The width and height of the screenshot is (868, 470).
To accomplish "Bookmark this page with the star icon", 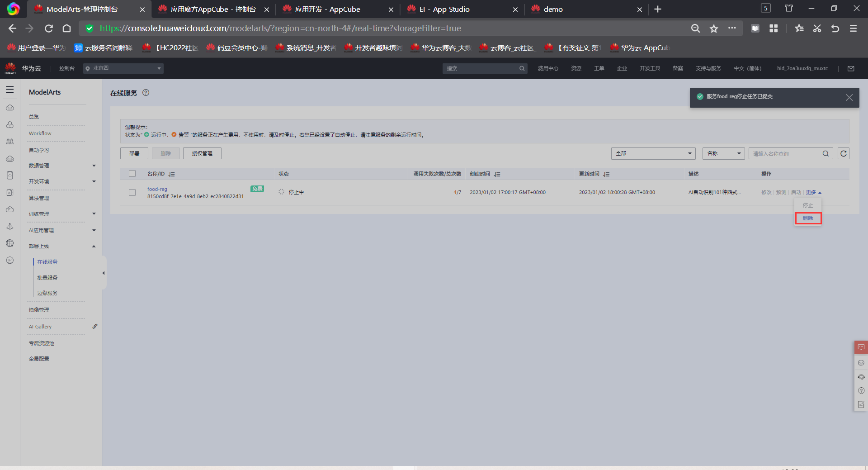I will 714,28.
